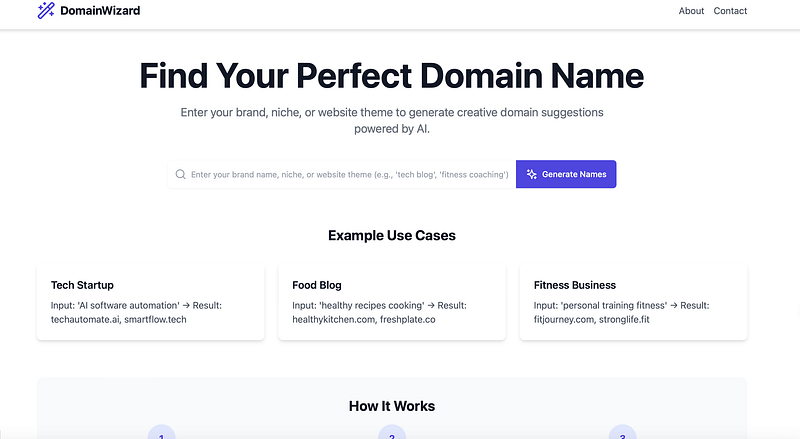Viewport: 800px width, 439px height.
Task: Click the DomainWizard magic wand logo icon
Action: click(46, 11)
